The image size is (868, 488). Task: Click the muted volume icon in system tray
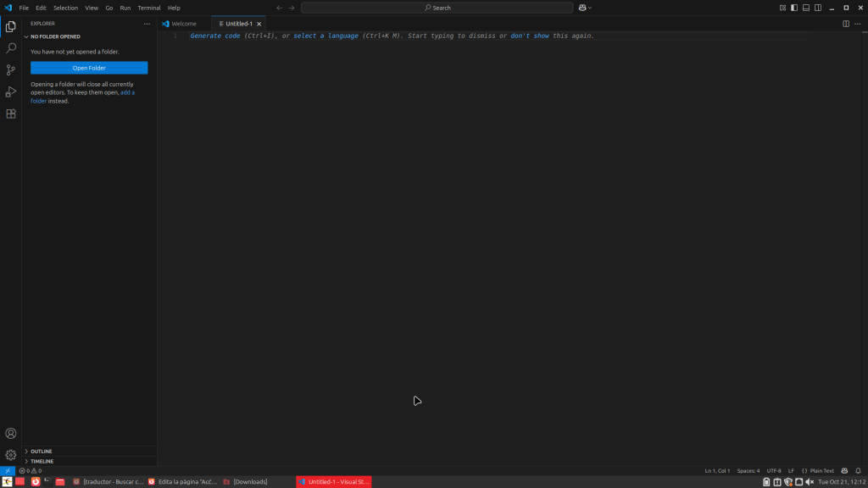pos(810,482)
